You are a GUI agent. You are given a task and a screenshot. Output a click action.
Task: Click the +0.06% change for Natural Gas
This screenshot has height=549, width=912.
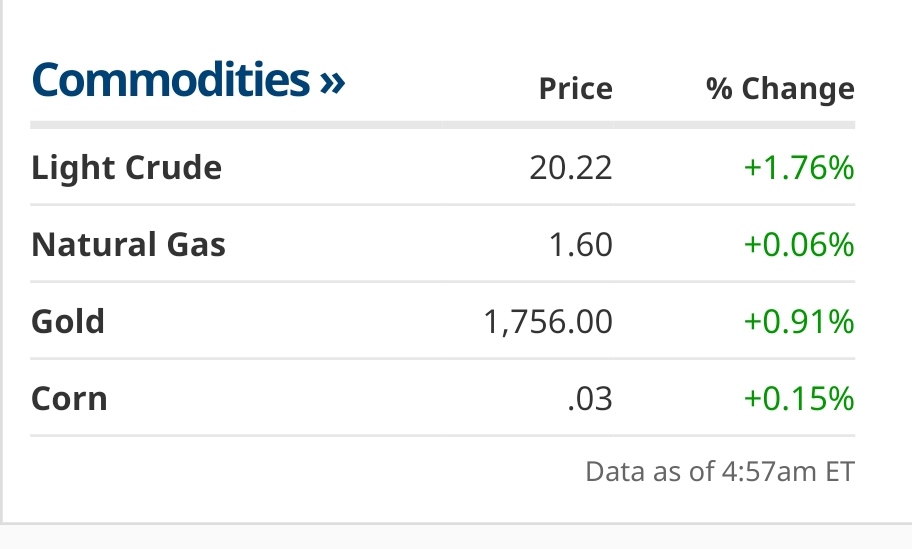798,244
